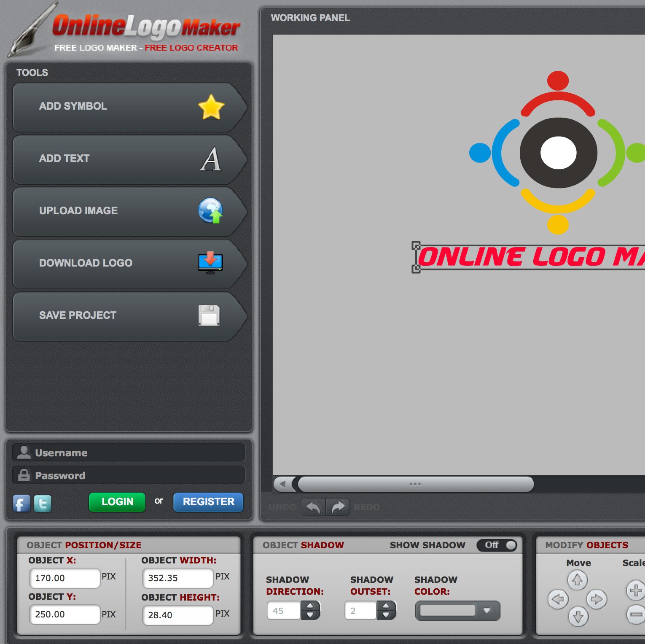
Task: Sign in with the Facebook icon
Action: tap(21, 504)
